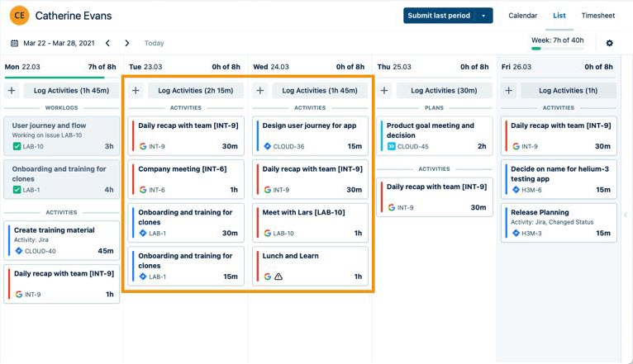633x364 pixels.
Task: Open the settings gear icon
Action: [610, 43]
